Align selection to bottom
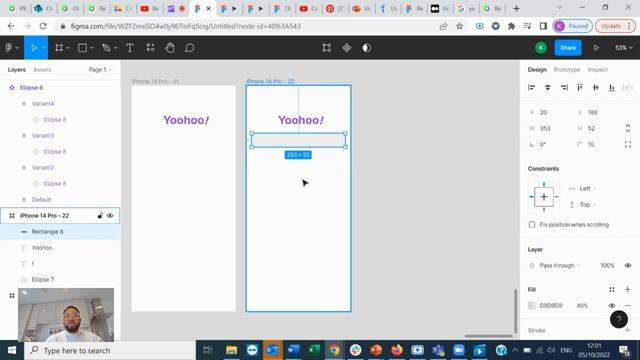Image resolution: width=640 pixels, height=360 pixels. 611,87
